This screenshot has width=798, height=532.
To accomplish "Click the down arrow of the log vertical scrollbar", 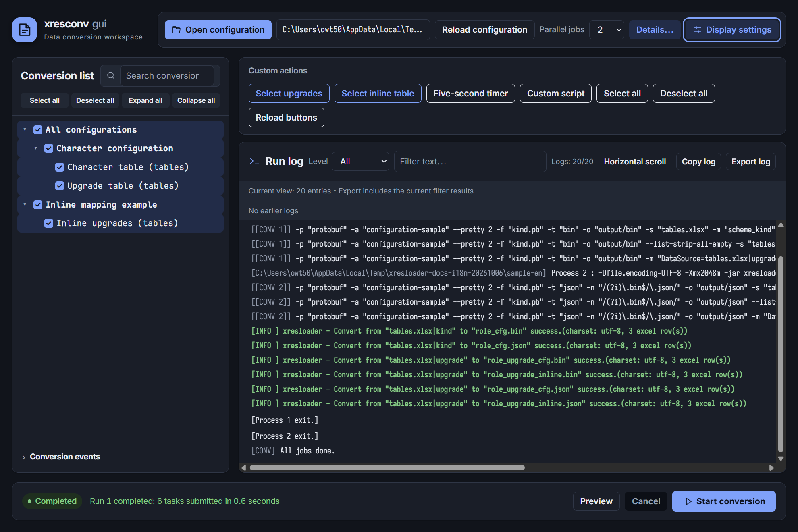I will coord(781,459).
